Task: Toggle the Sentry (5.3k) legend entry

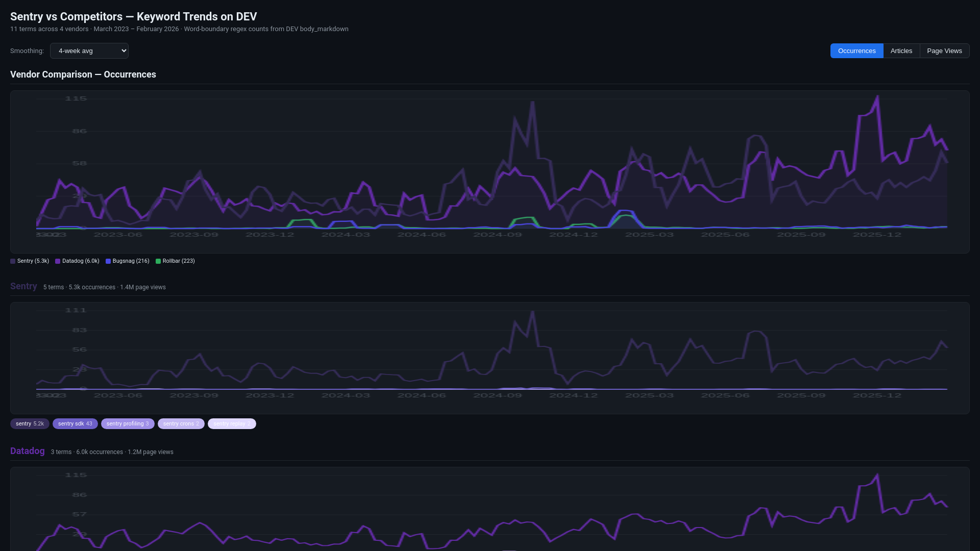Action: pos(30,261)
